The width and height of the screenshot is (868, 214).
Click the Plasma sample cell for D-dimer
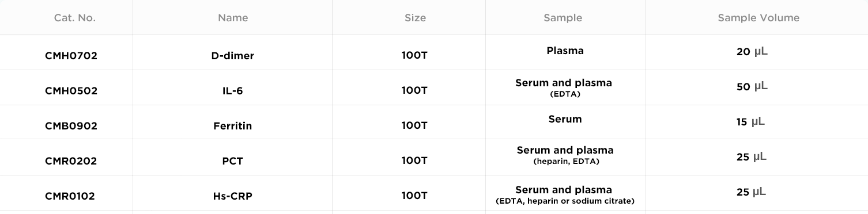(x=565, y=51)
